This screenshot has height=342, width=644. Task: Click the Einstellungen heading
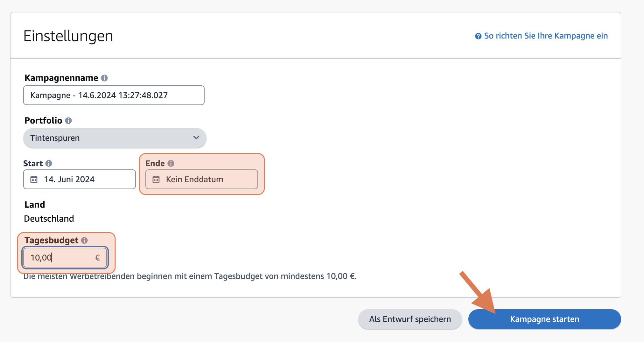pos(68,36)
